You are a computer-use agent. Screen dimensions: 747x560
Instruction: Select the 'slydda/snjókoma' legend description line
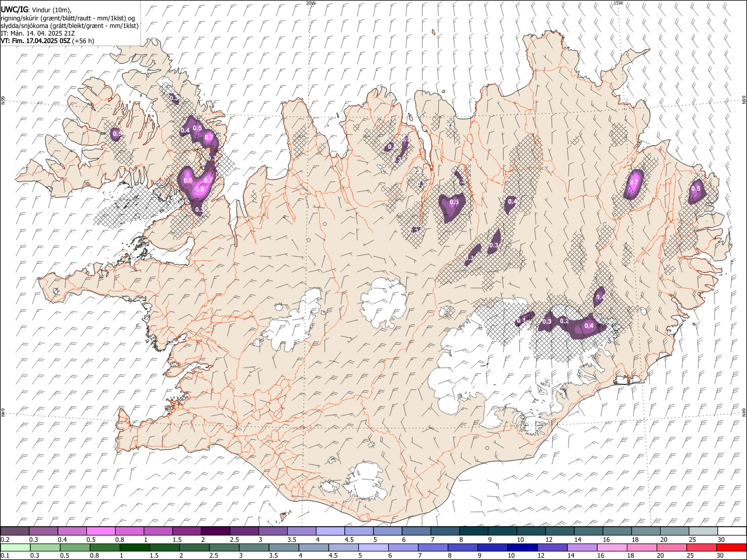pyautogui.click(x=70, y=26)
